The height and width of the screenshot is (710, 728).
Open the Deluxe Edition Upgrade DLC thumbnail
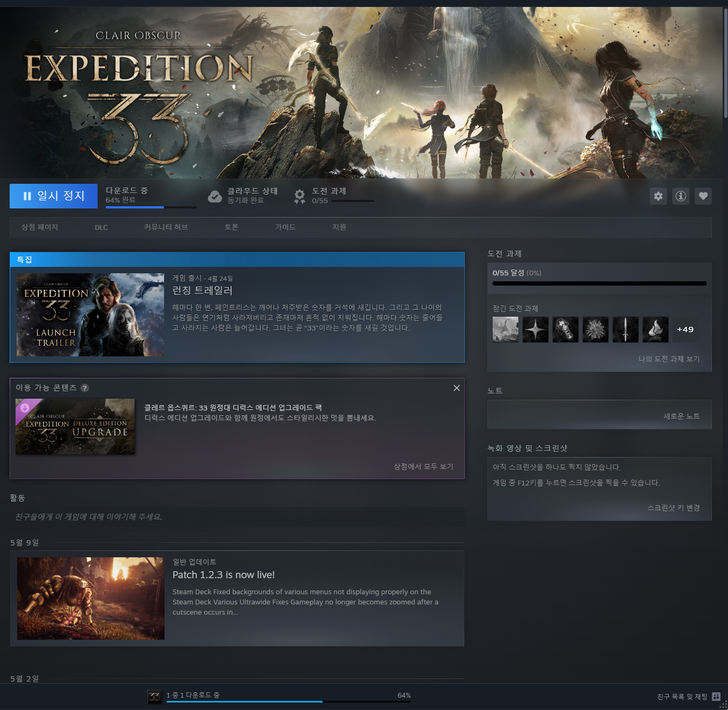pos(75,427)
